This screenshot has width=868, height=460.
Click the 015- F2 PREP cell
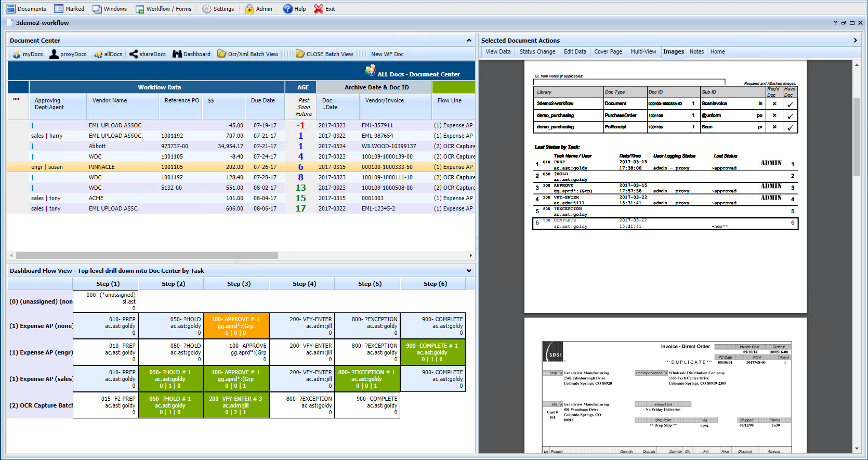(106, 405)
